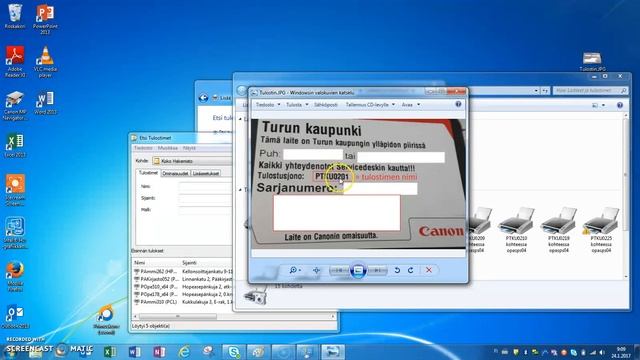Open PowerPoint 2013 desktop shortcut
This screenshot has width=640, height=360.
[45, 19]
